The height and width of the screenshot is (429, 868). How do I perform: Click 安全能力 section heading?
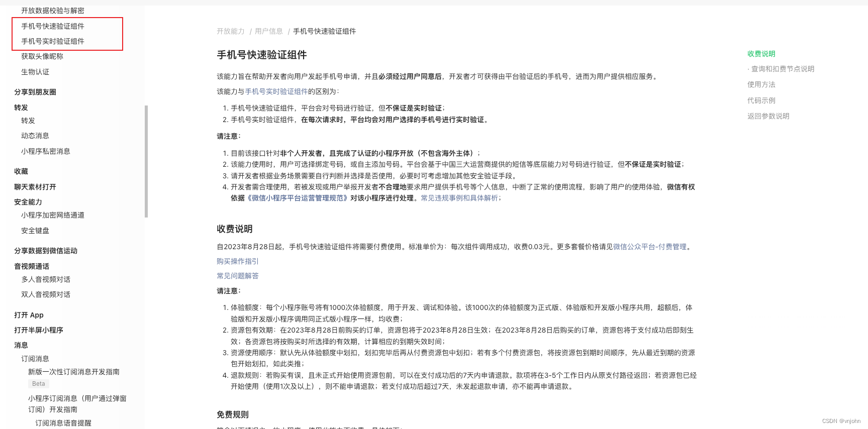pos(28,202)
